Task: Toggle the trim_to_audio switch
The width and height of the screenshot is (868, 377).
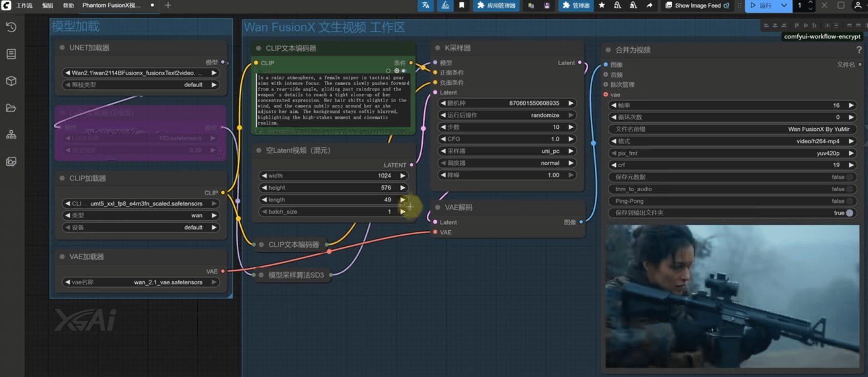Action: 850,189
